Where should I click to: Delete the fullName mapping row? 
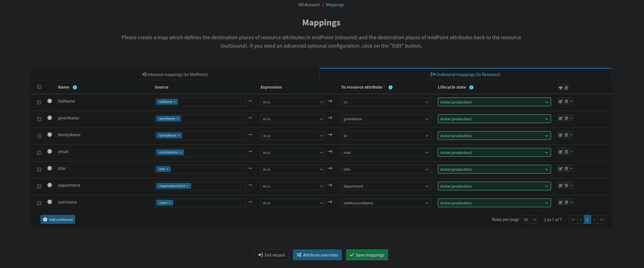pyautogui.click(x=566, y=101)
